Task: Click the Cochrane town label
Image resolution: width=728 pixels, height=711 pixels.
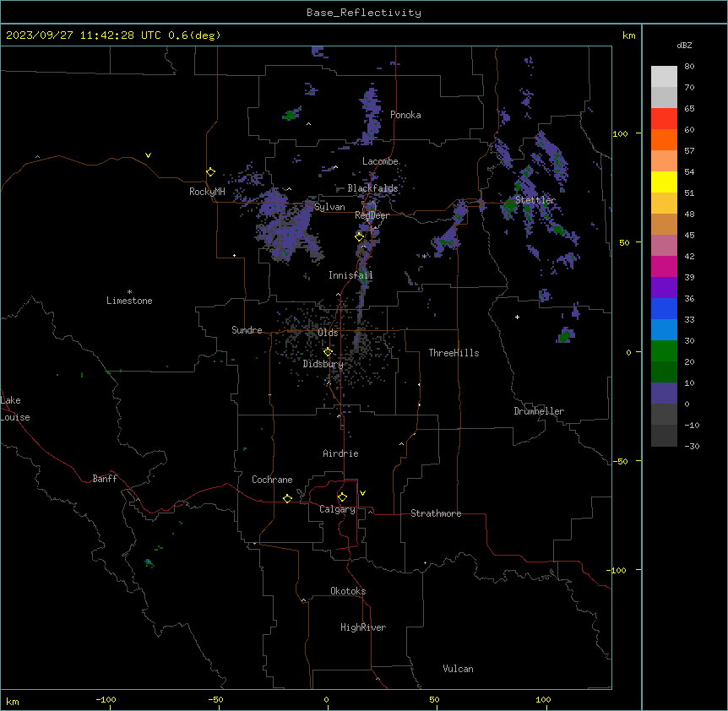Action: (272, 480)
